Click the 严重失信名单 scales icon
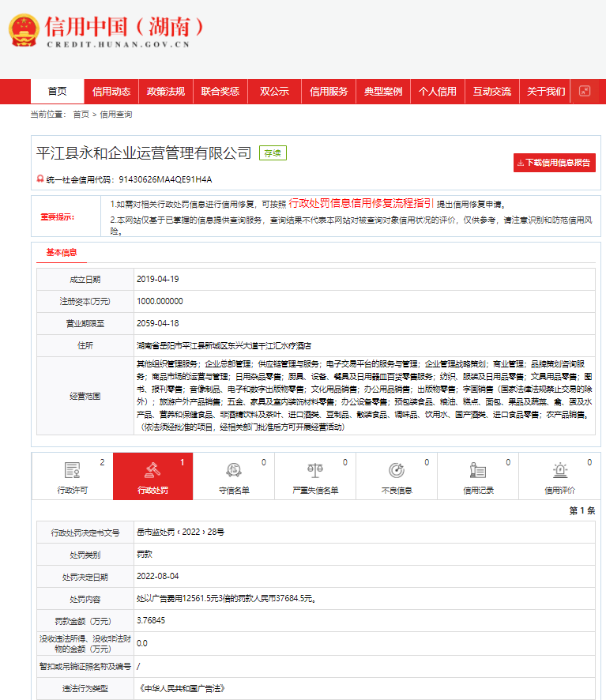 (315, 471)
